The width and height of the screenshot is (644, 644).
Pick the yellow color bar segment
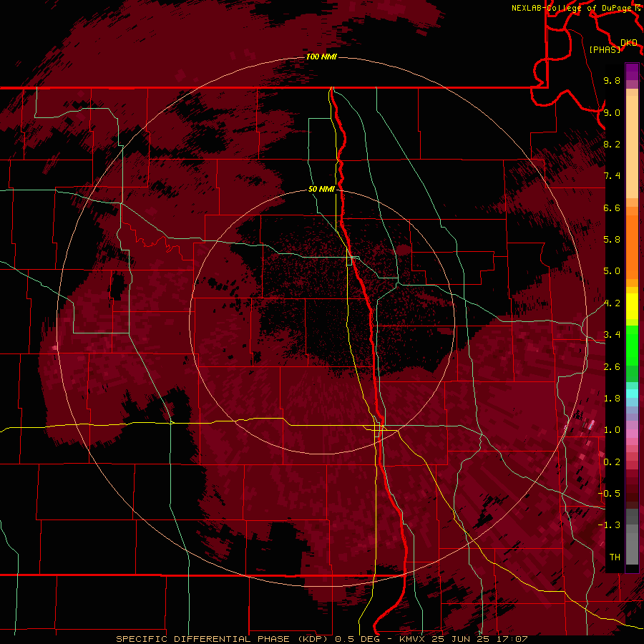coord(632,306)
